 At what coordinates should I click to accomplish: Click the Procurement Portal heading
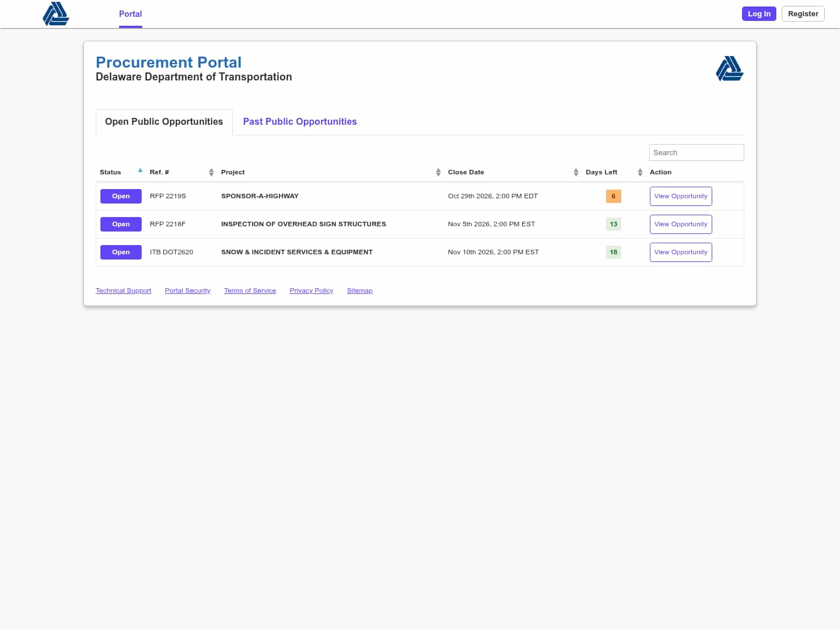tap(169, 62)
